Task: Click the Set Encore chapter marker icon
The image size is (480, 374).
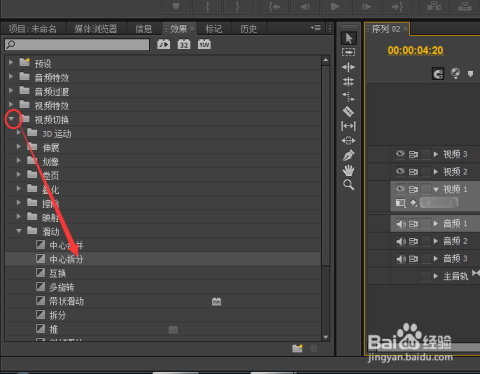Action: pyautogui.click(x=455, y=73)
